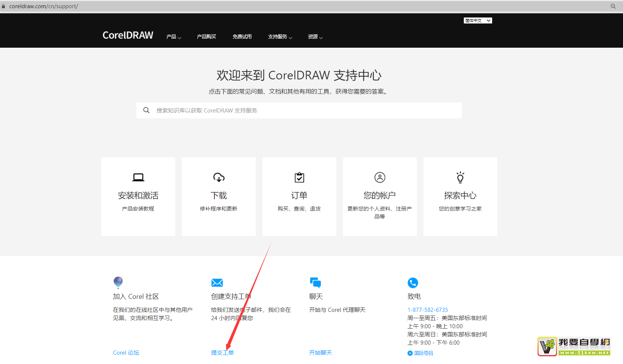Image resolution: width=623 pixels, height=364 pixels.
Task: Click the 致电 heading
Action: 414,297
